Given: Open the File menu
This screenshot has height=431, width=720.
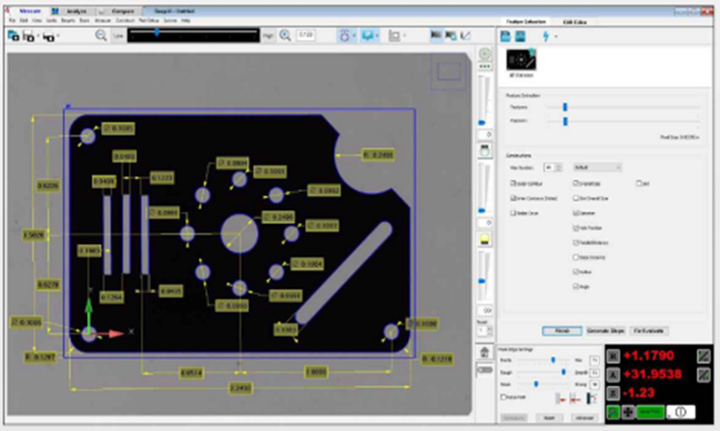Looking at the screenshot, I should (12, 21).
